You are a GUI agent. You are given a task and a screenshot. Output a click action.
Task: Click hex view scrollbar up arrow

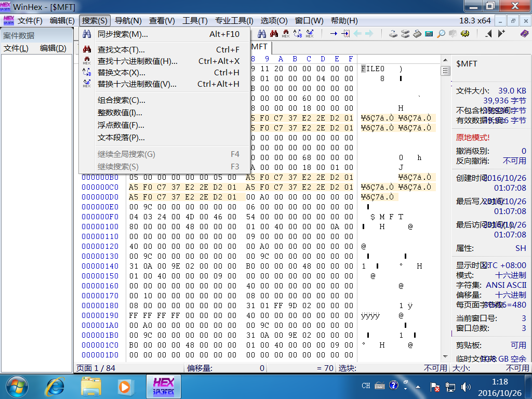(445, 60)
